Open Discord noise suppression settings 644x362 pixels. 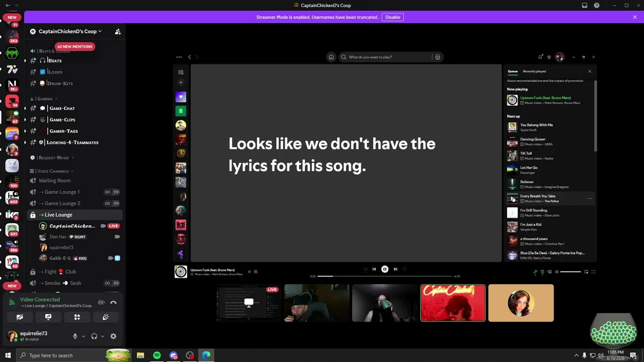coord(101,303)
